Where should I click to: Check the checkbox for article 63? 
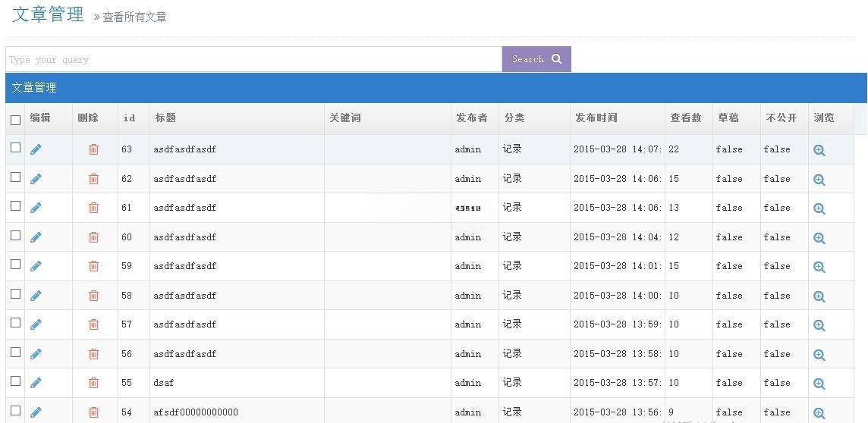15,148
